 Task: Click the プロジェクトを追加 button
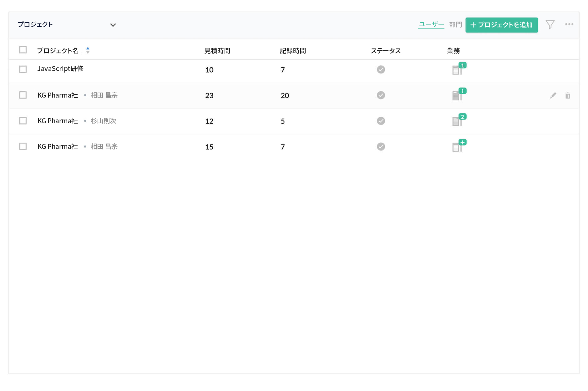(x=501, y=25)
